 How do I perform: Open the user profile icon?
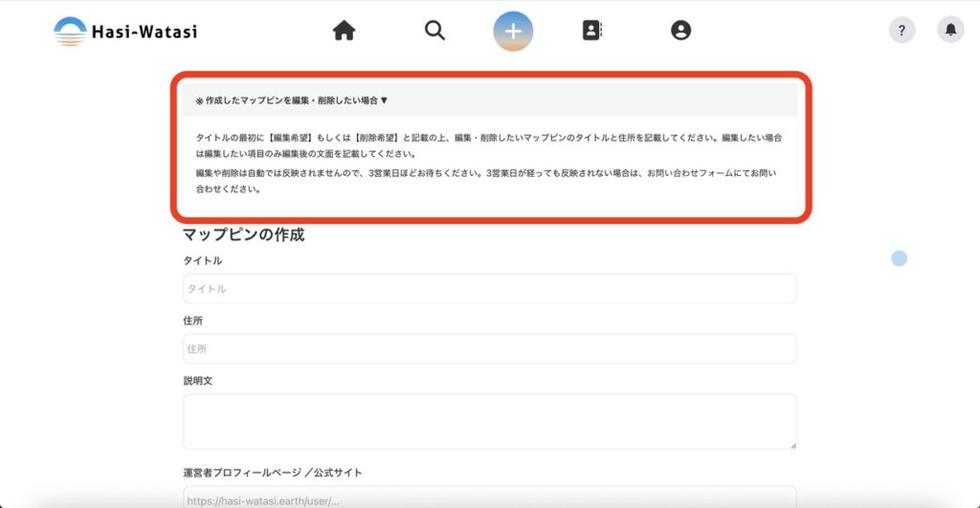680,31
